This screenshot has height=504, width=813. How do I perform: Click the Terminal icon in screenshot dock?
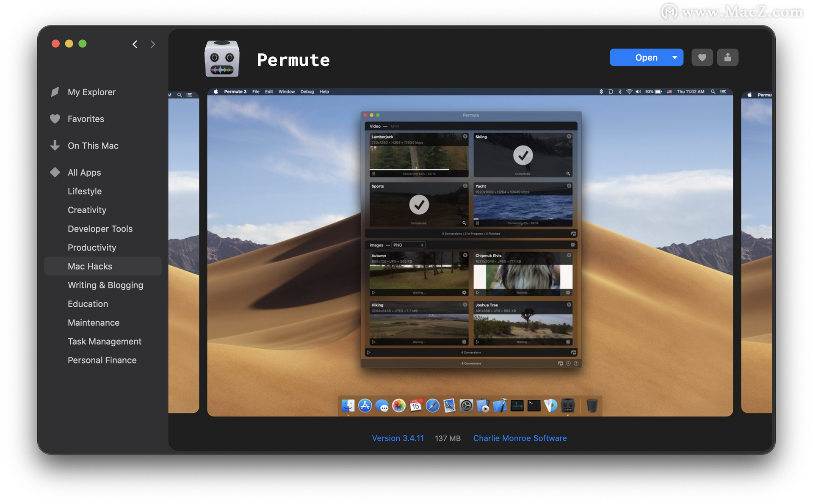534,405
